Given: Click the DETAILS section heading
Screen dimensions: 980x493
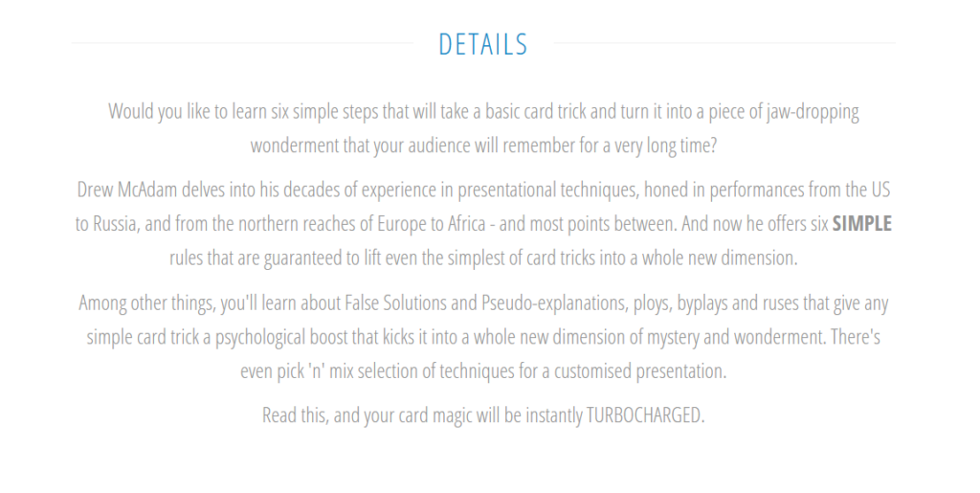Looking at the screenshot, I should (x=483, y=44).
